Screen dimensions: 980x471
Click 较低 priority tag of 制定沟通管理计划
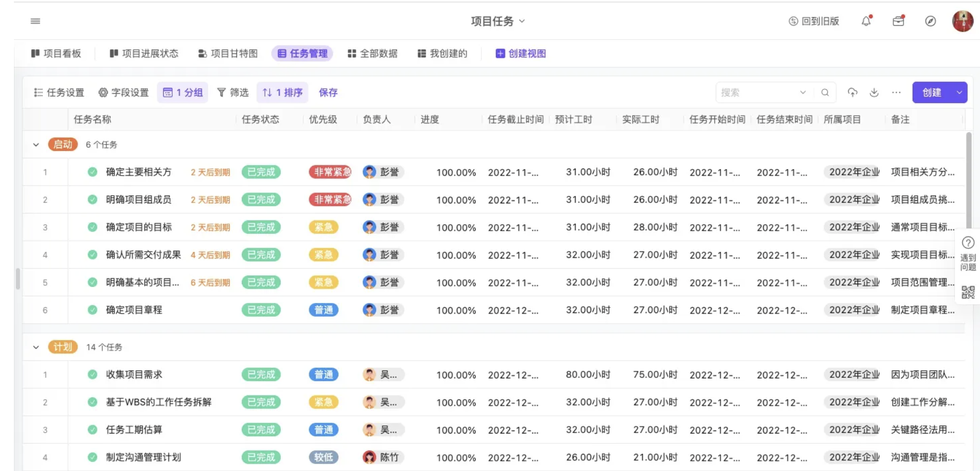tap(324, 457)
